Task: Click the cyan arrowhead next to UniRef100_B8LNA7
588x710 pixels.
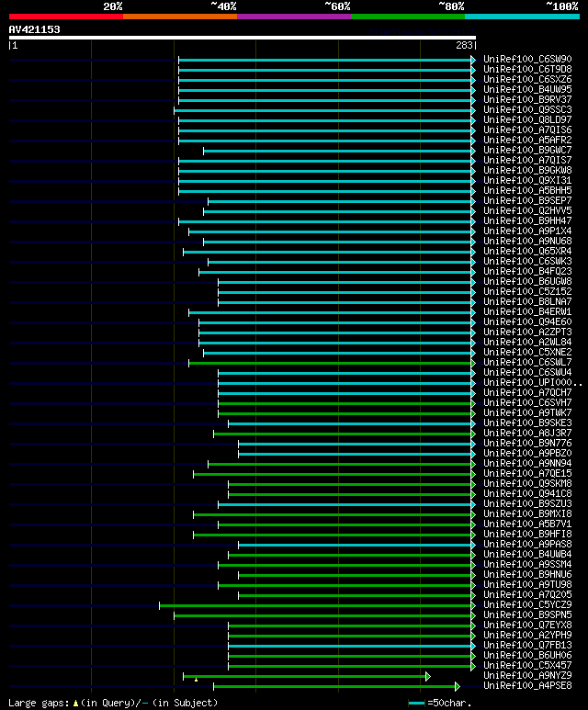Action: pyautogui.click(x=473, y=302)
